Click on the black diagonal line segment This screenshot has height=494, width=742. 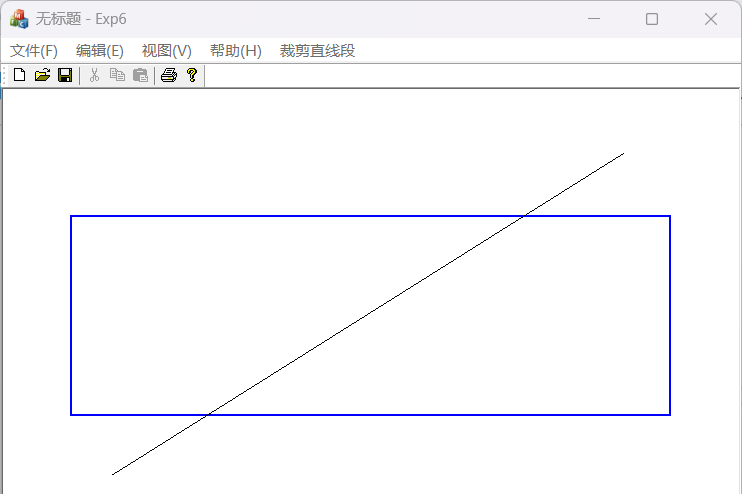[x=368, y=314]
